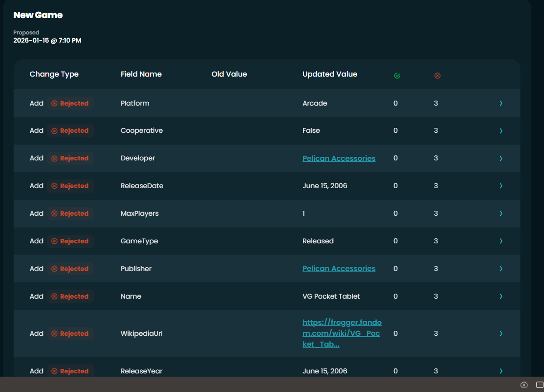Viewport: 544px width, 392px height.
Task: Open Pelican Accessories link in Developer row
Action: click(339, 158)
